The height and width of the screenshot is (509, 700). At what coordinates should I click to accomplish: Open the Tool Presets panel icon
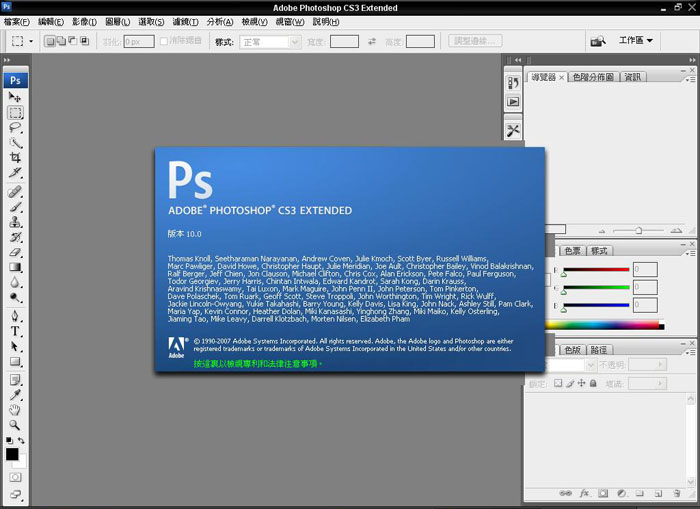tap(513, 130)
